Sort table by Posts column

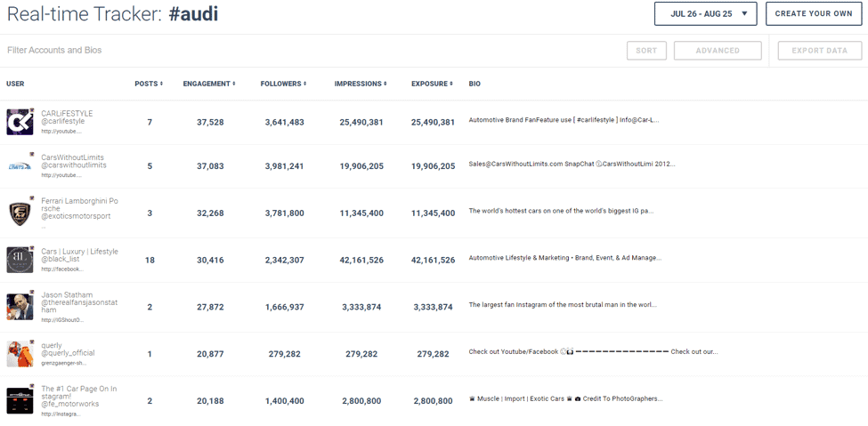pos(149,84)
